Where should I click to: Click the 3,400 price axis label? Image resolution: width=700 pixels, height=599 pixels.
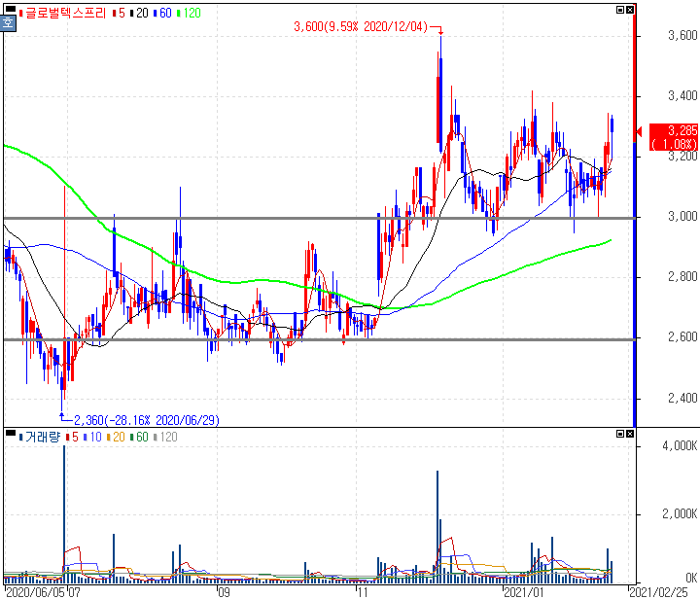[x=682, y=95]
